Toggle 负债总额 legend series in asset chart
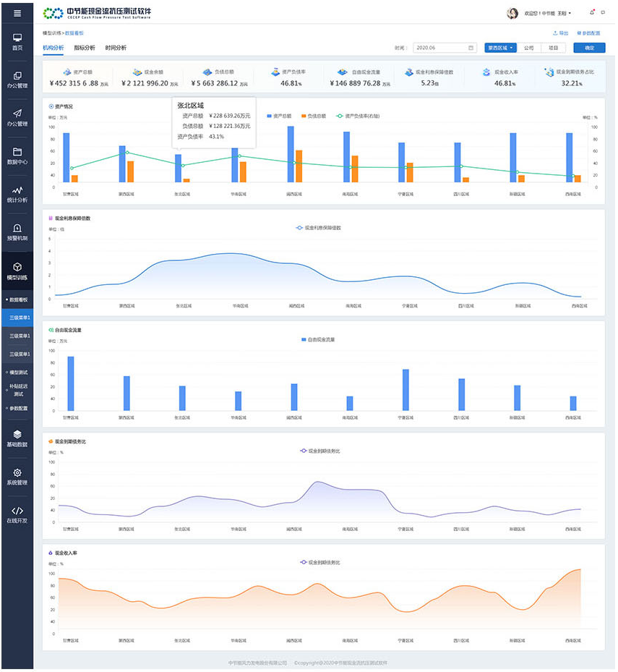618x672 pixels. pyautogui.click(x=313, y=116)
